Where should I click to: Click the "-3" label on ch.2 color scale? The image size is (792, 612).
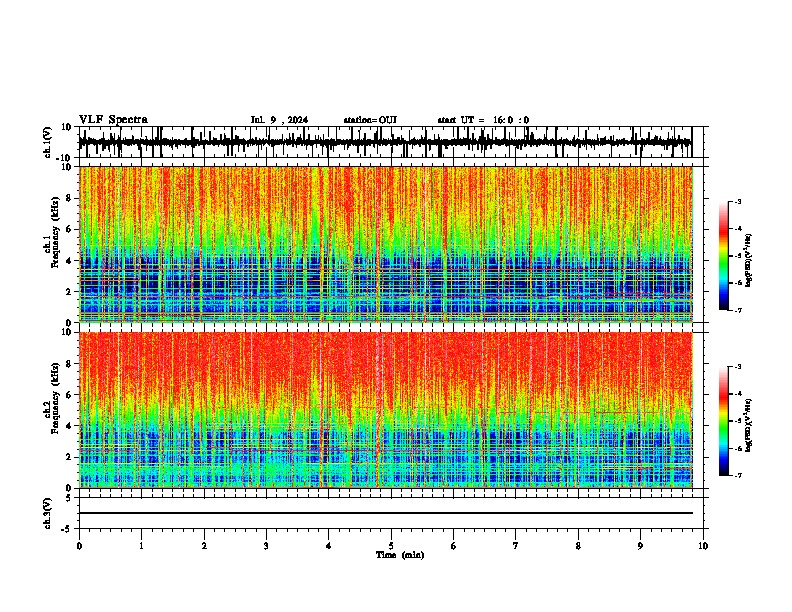coord(738,367)
